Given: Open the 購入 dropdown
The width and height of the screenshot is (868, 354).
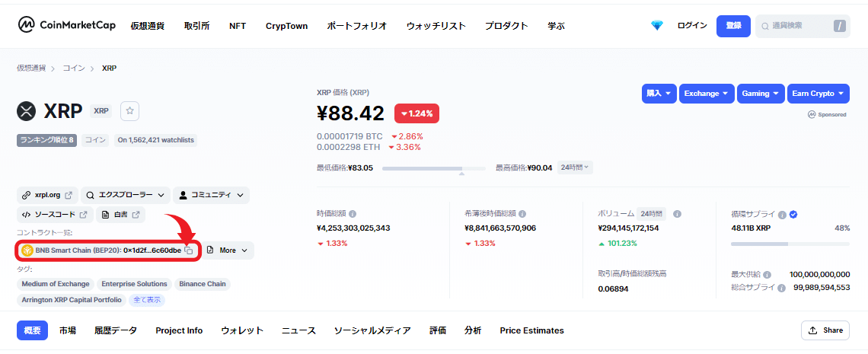Looking at the screenshot, I should 659,94.
